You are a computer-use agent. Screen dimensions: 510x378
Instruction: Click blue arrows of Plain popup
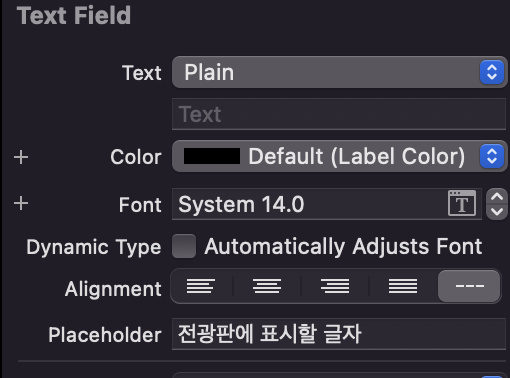click(492, 72)
